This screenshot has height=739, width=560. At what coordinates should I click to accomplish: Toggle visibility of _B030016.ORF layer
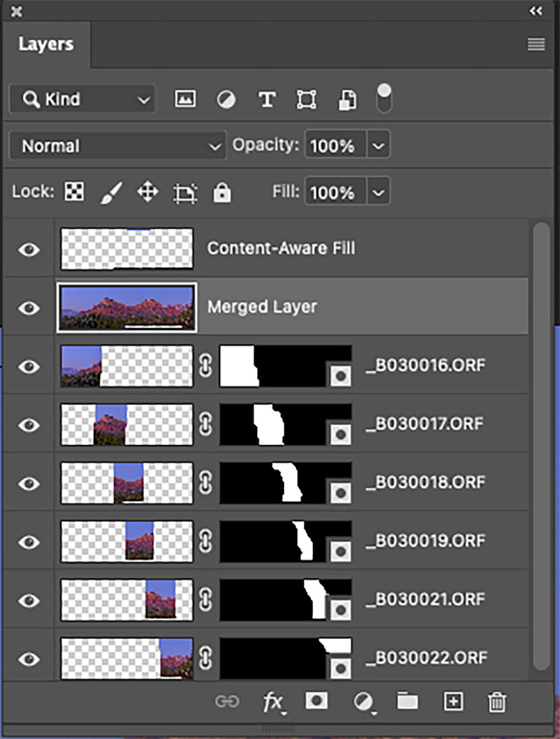coord(29,366)
